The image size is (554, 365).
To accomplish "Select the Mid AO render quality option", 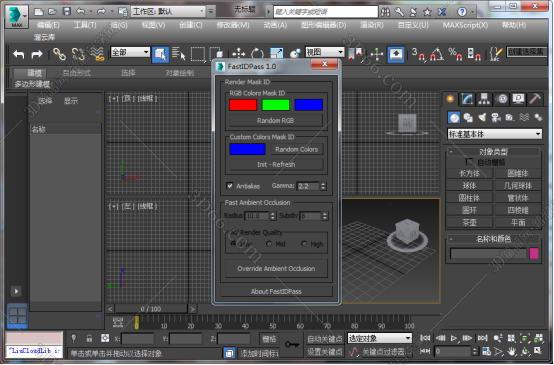I will click(x=269, y=243).
